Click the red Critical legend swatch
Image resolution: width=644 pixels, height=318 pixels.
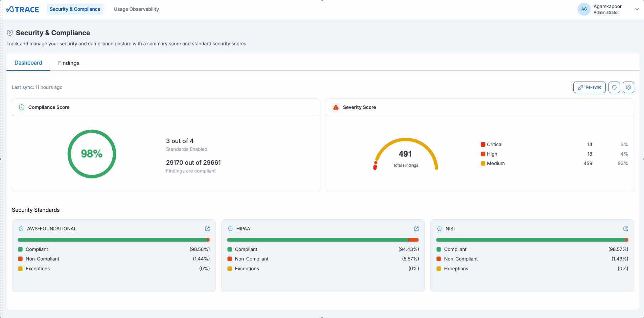tap(483, 144)
